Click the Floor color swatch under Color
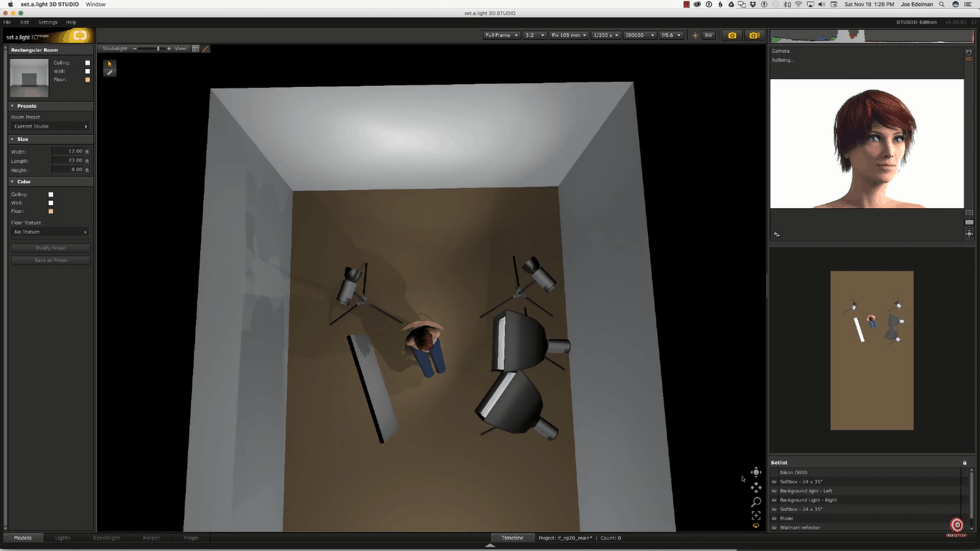Viewport: 980px width, 551px height. pyautogui.click(x=51, y=212)
